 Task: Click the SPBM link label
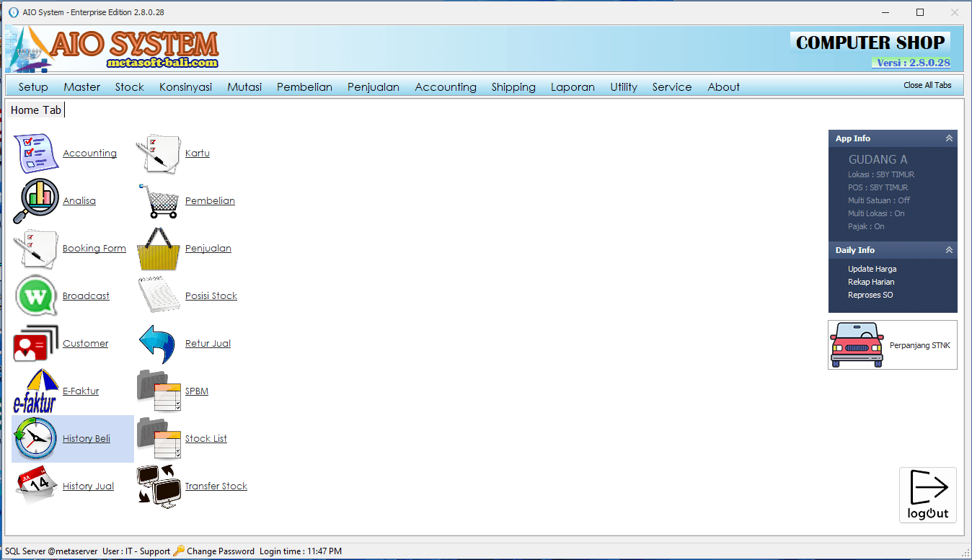[197, 391]
